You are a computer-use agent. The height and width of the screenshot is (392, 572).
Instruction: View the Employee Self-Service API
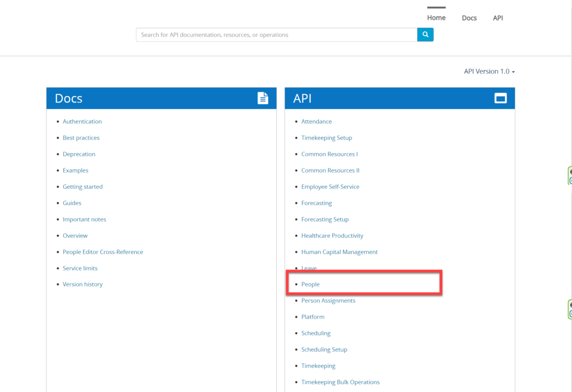click(330, 187)
